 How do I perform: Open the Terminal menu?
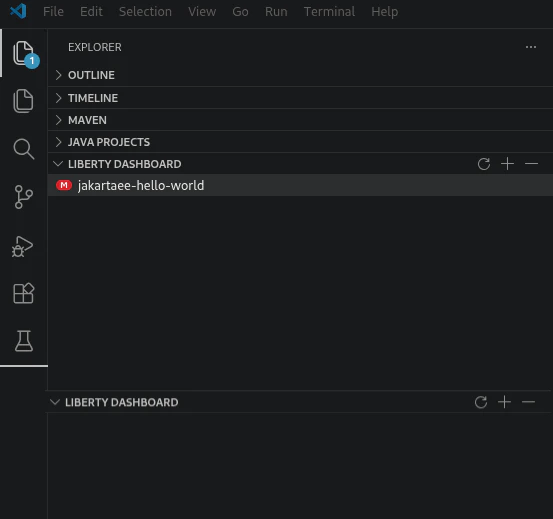tap(329, 12)
